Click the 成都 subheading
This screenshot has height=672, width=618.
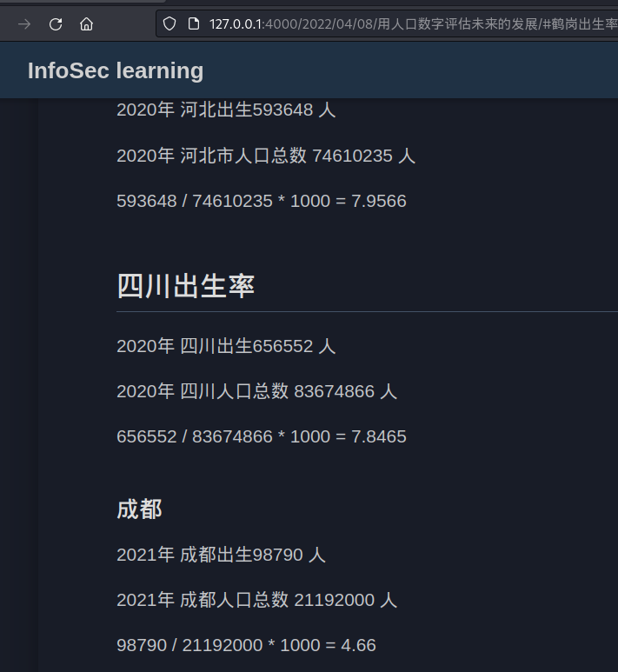(139, 509)
